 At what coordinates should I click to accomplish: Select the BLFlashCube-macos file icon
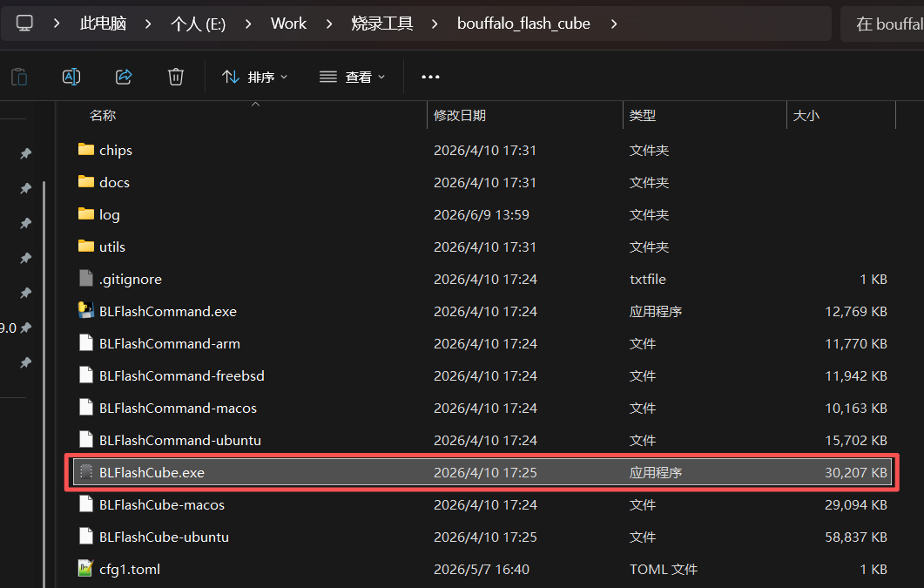coord(86,504)
